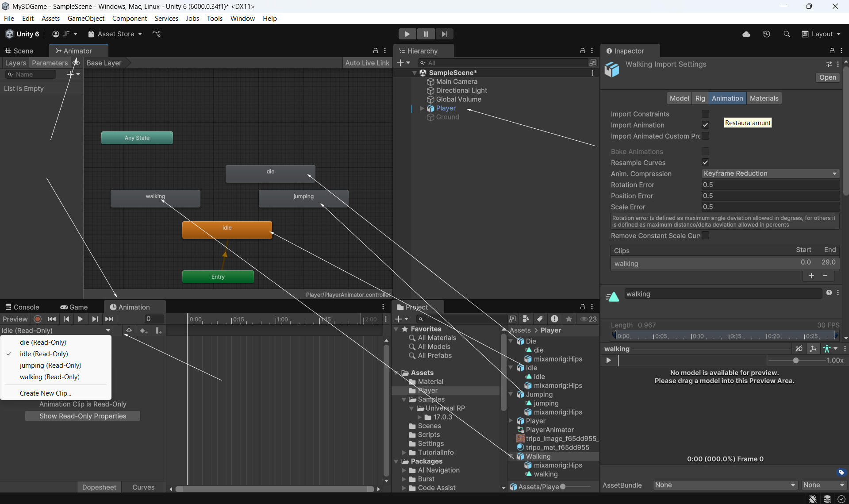Click the Show Read-Only Properties button

tap(83, 416)
